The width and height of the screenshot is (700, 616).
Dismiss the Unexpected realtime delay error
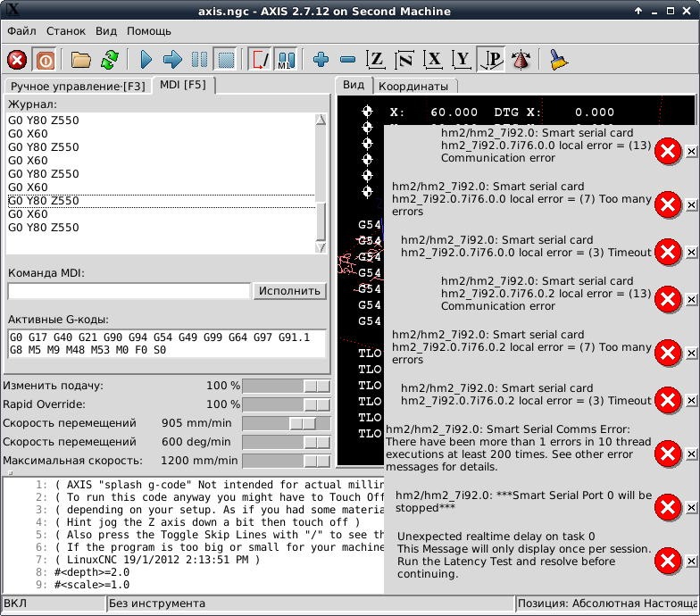click(691, 562)
